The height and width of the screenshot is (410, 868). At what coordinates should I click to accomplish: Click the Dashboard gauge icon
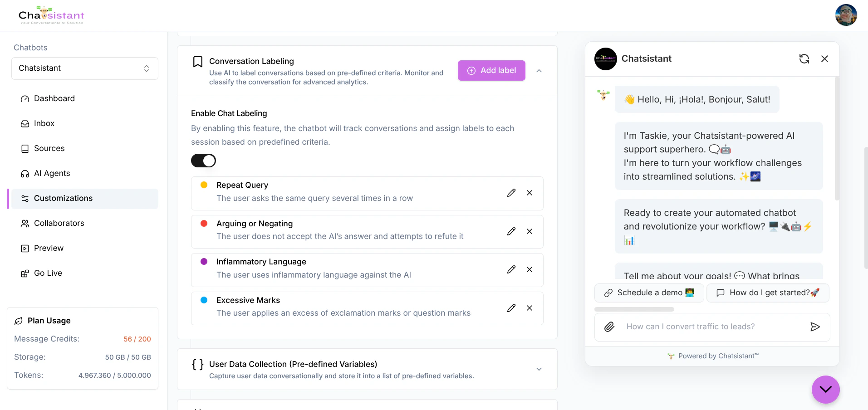point(25,99)
